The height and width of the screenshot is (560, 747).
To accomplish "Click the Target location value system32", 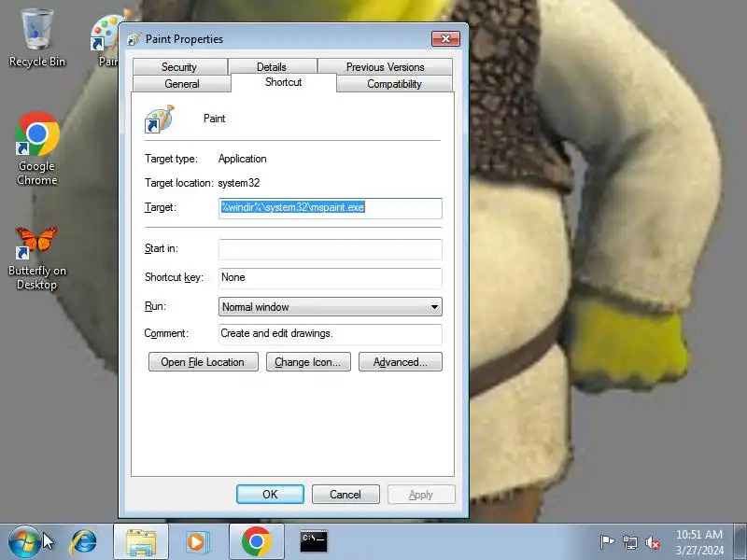I will click(x=239, y=183).
